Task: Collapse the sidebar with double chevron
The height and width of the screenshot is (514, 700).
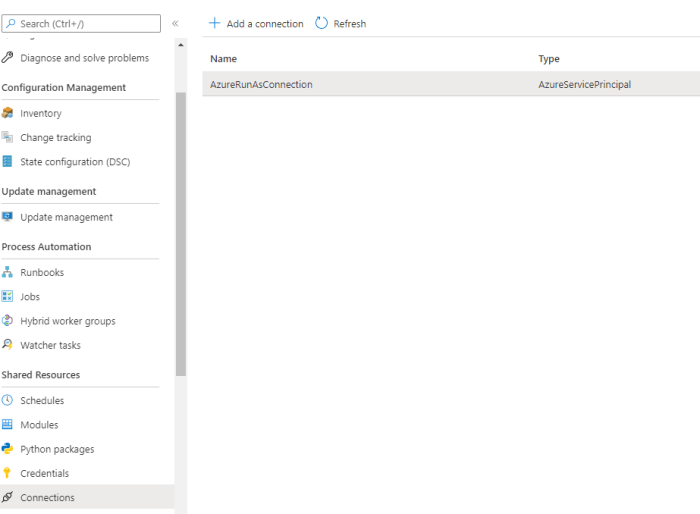Action: [x=175, y=23]
